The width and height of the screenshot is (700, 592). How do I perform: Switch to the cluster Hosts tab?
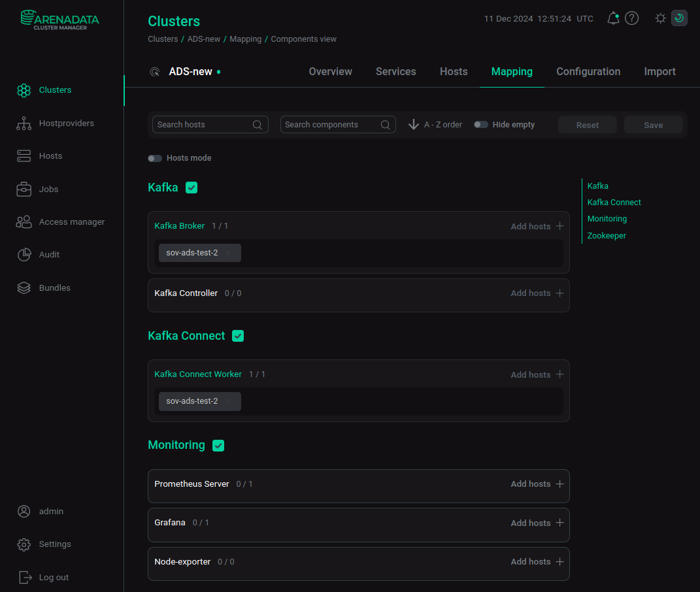coord(454,71)
